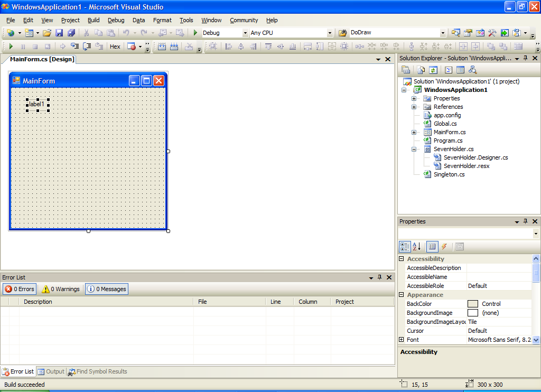Click the BackColor Control color swatch
This screenshot has height=392, width=541.
point(473,304)
